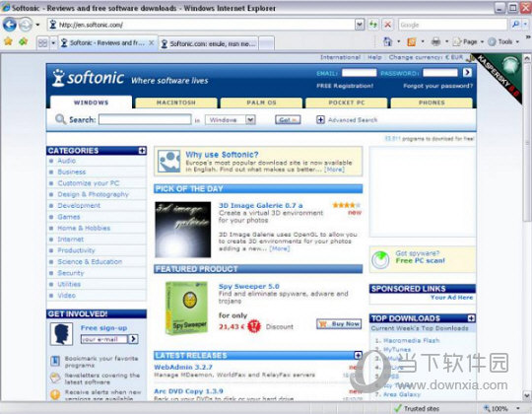
Task: Click the International link
Action: (340, 57)
